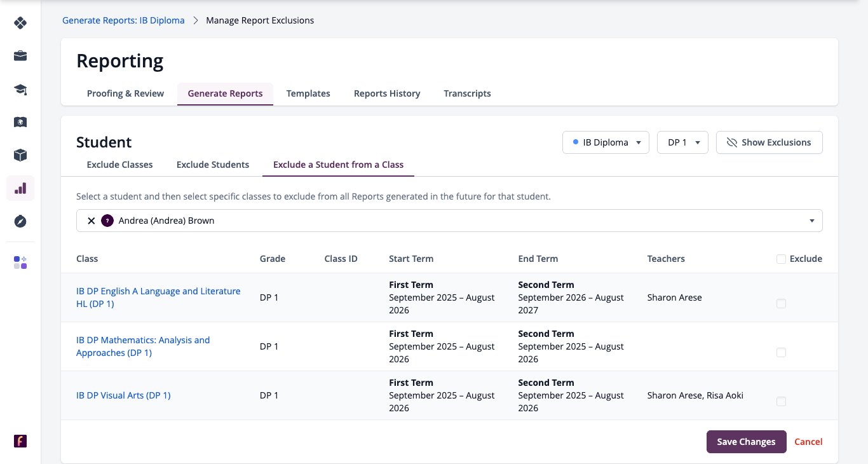Click the Show Exclusions button
This screenshot has width=868, height=464.
(769, 142)
